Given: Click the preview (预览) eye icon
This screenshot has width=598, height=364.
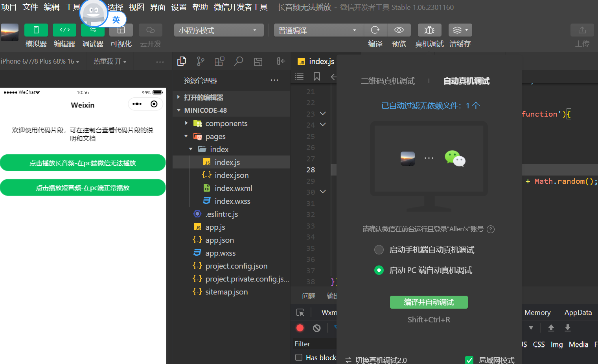Looking at the screenshot, I should tap(399, 30).
